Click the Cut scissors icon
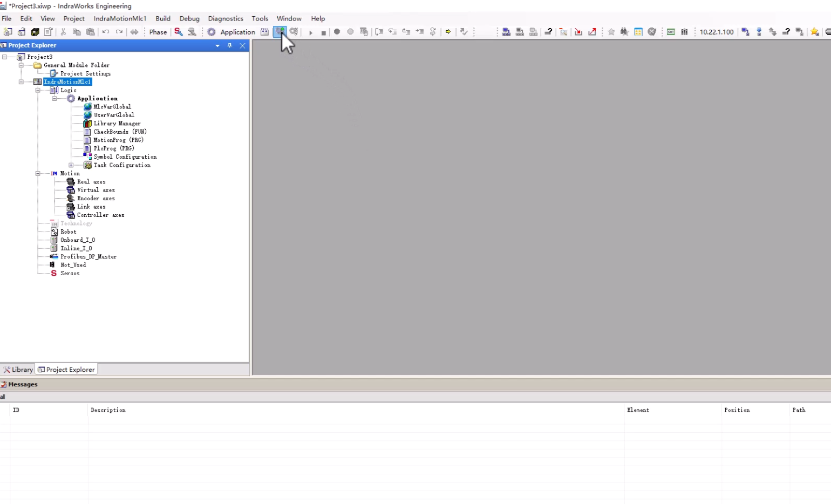This screenshot has height=504, width=831. (x=63, y=32)
